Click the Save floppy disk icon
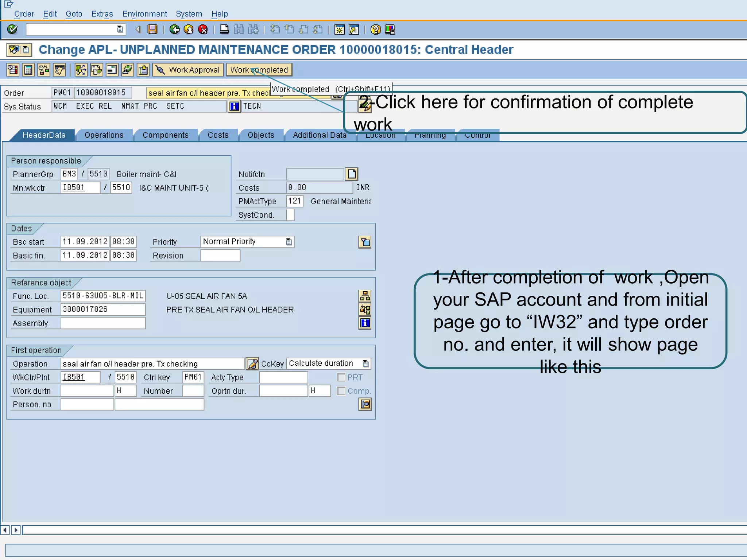747x560 pixels. (152, 29)
